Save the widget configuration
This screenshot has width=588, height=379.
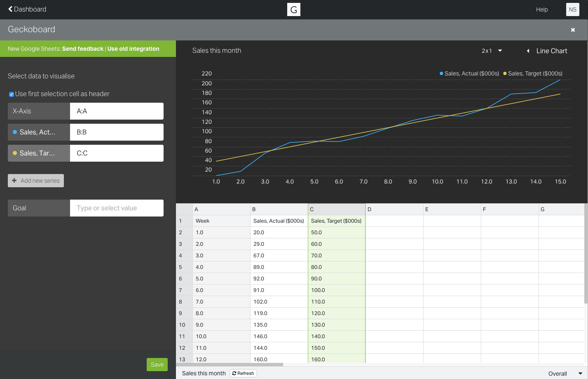157,365
